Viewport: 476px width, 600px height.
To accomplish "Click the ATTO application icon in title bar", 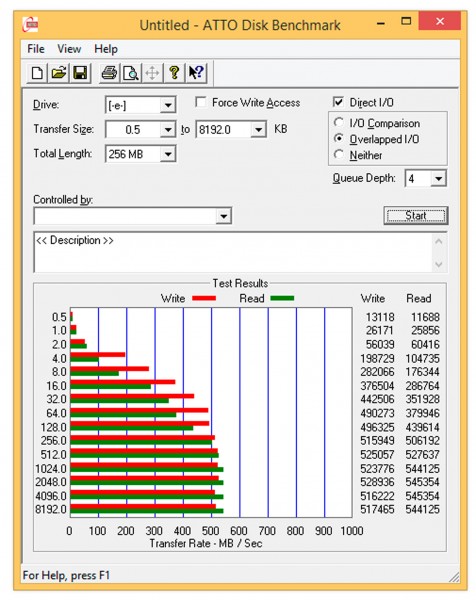I will (30, 25).
